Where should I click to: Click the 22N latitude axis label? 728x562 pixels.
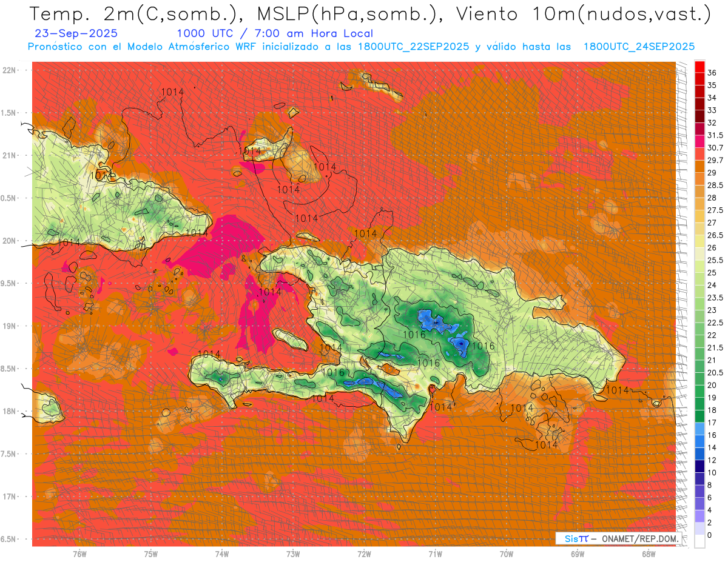click(x=10, y=70)
